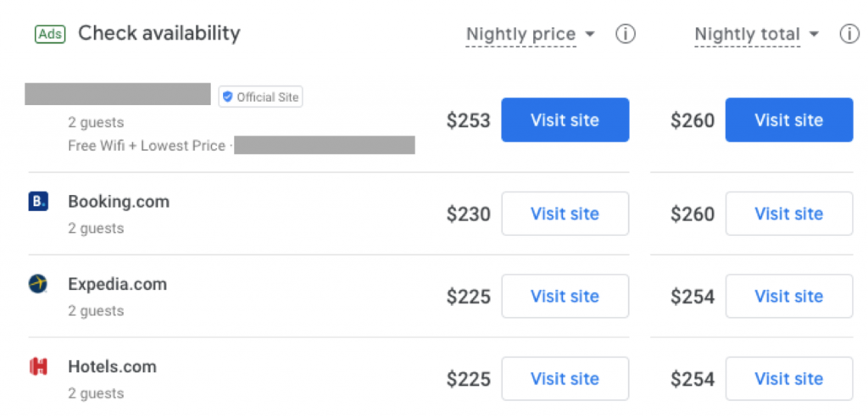Click the Booking.com logo icon
Screen dimensions: 868x417
coord(38,201)
